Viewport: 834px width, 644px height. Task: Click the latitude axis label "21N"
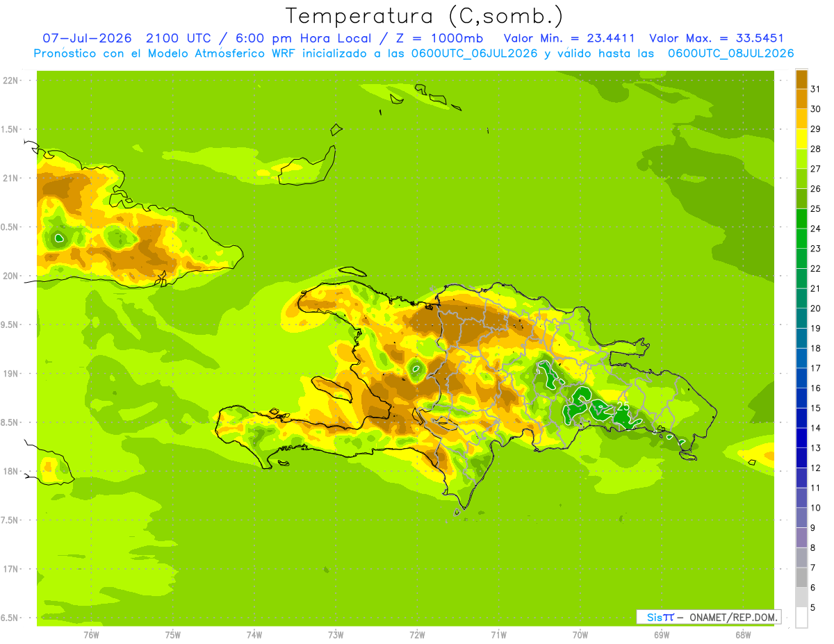coord(10,179)
